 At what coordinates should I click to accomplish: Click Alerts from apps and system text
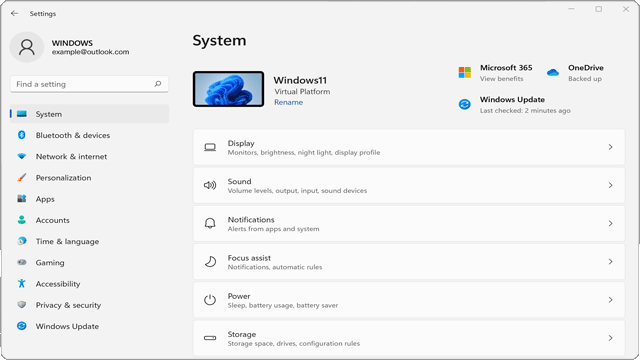point(273,229)
